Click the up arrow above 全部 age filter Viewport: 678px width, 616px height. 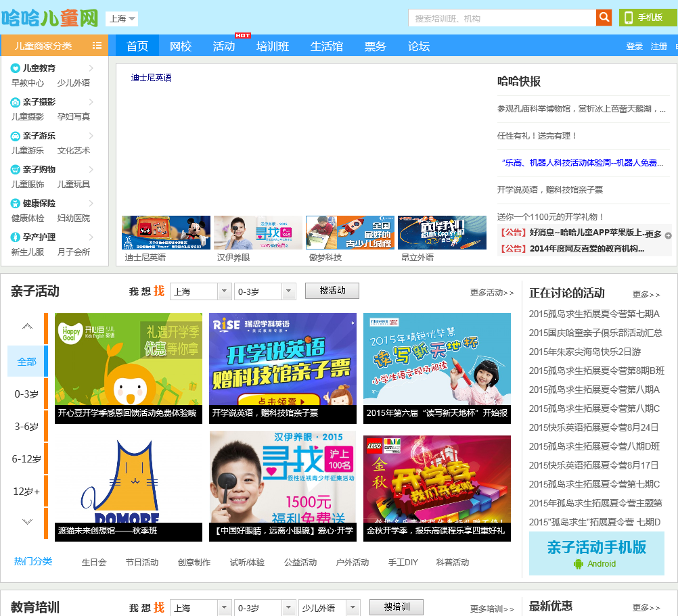[x=27, y=326]
